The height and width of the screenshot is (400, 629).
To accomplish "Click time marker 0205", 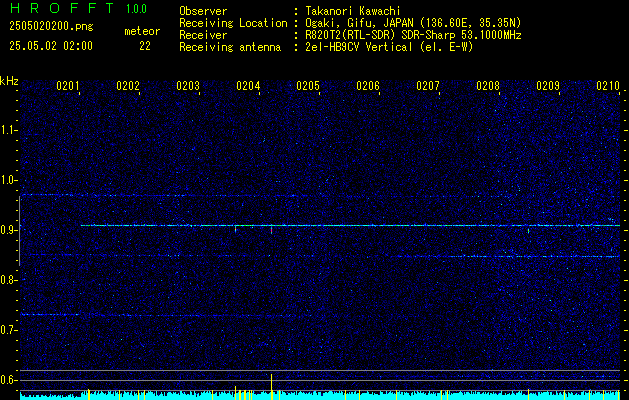I will click(308, 85).
